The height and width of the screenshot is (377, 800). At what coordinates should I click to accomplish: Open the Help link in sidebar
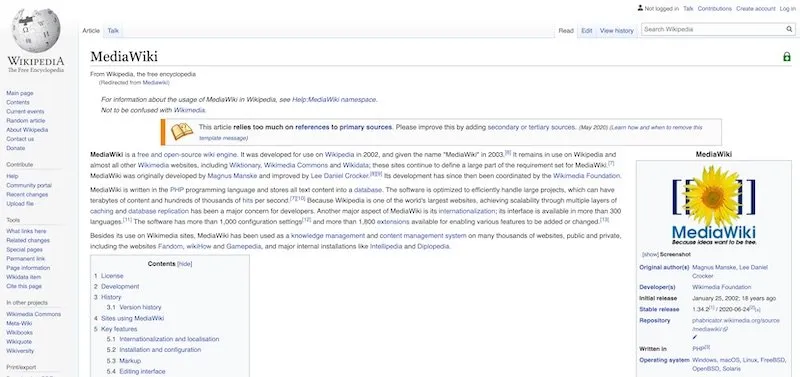12,177
